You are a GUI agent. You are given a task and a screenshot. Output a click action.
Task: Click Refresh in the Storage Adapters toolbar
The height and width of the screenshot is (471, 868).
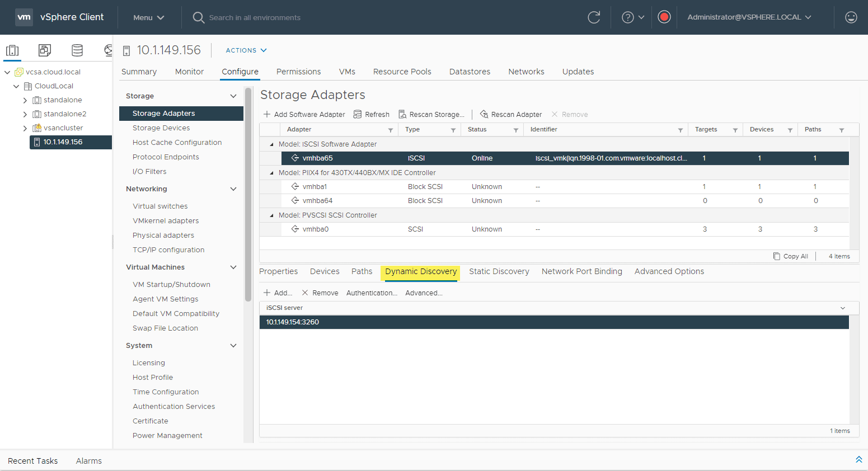coord(371,114)
